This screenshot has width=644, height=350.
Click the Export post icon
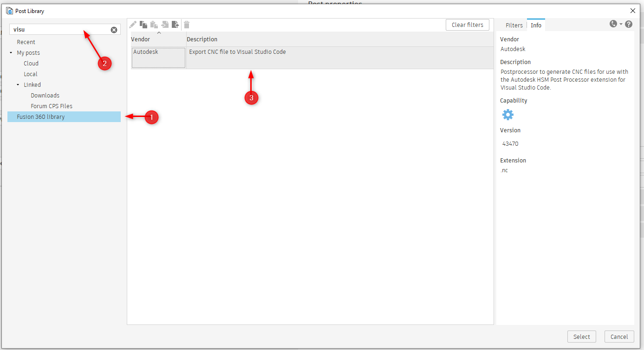coord(176,24)
